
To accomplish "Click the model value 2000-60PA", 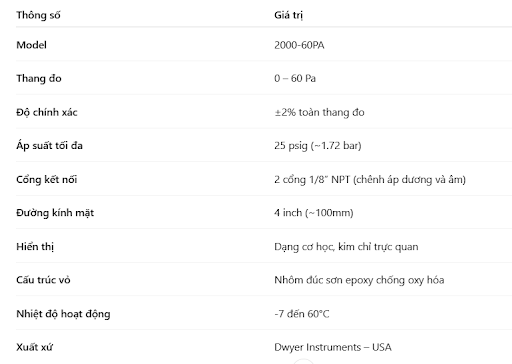I will [299, 45].
